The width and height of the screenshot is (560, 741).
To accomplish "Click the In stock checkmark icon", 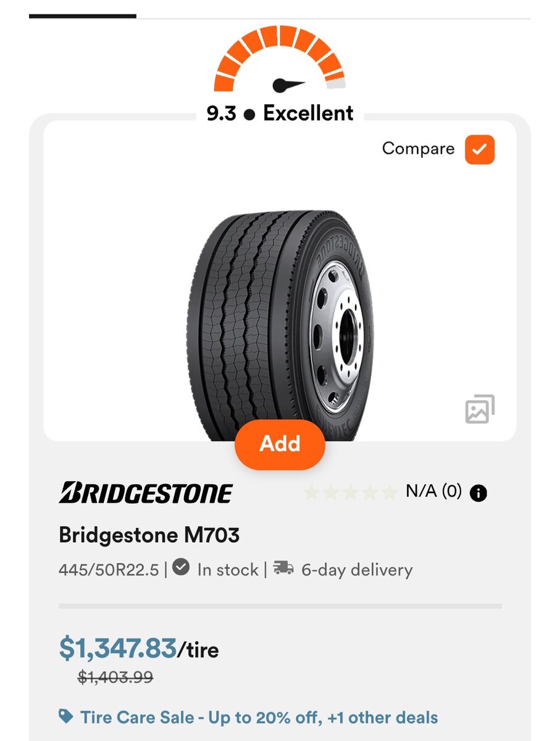I will tap(181, 567).
